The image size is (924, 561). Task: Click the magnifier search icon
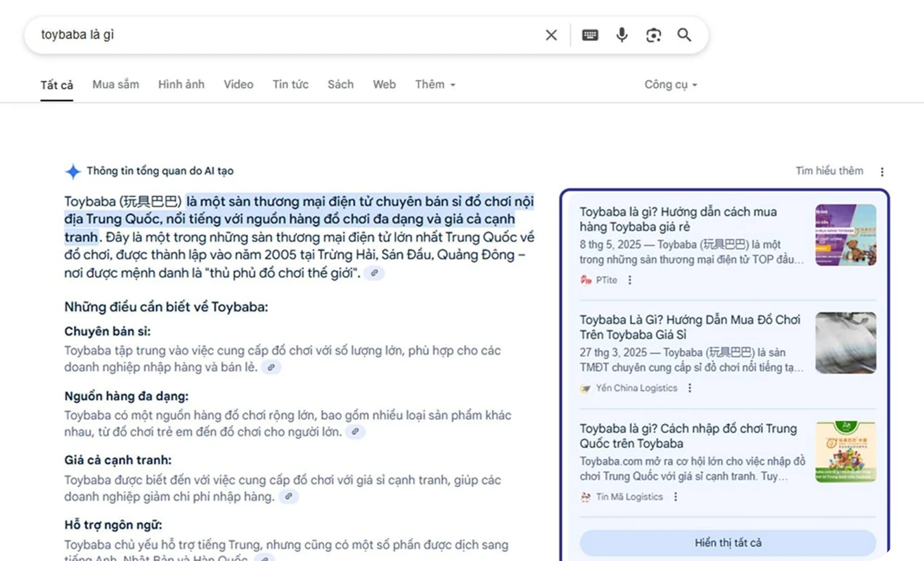click(x=684, y=35)
